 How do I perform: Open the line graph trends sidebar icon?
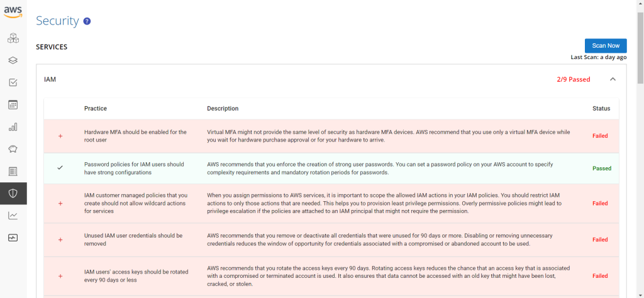[13, 216]
